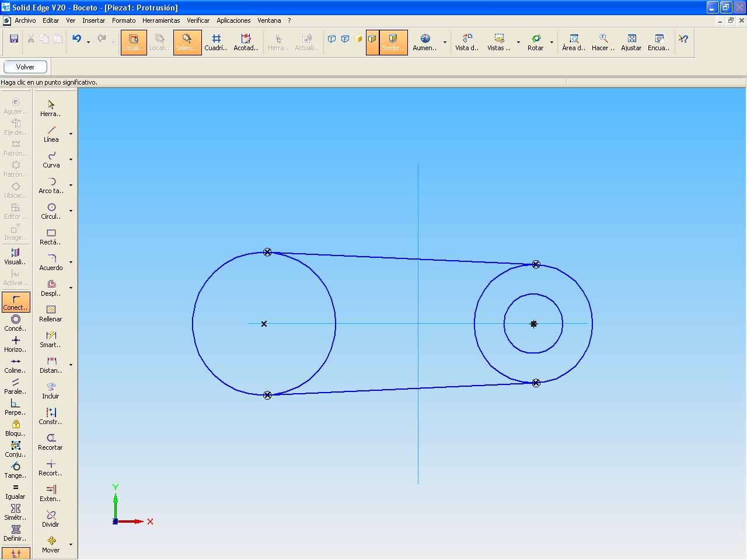
Task: Click the Incluir include tool
Action: pos(51,391)
